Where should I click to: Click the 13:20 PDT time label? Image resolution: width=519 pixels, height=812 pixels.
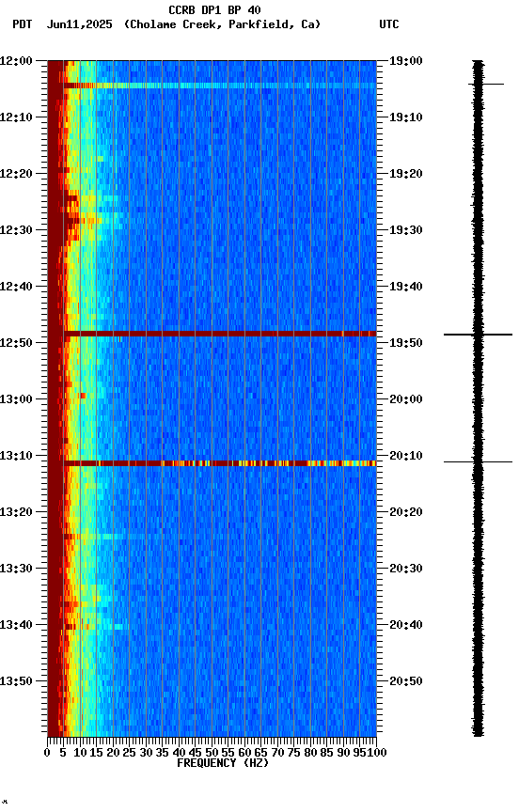(16, 512)
